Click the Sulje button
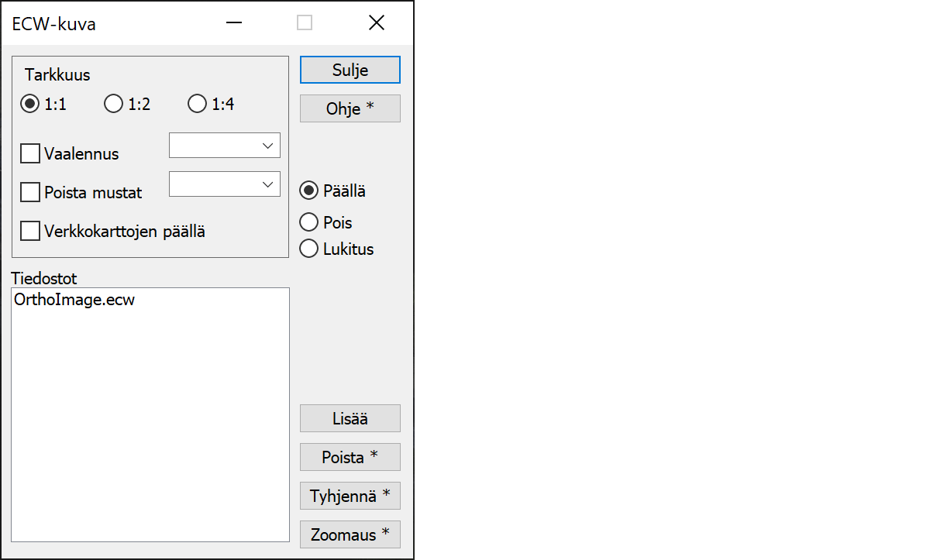This screenshot has width=930, height=560. (x=350, y=70)
